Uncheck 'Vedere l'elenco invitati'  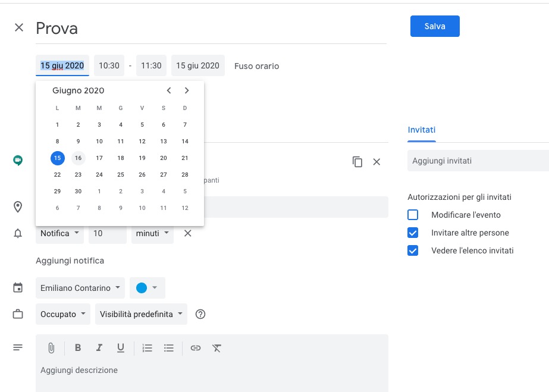coord(413,250)
